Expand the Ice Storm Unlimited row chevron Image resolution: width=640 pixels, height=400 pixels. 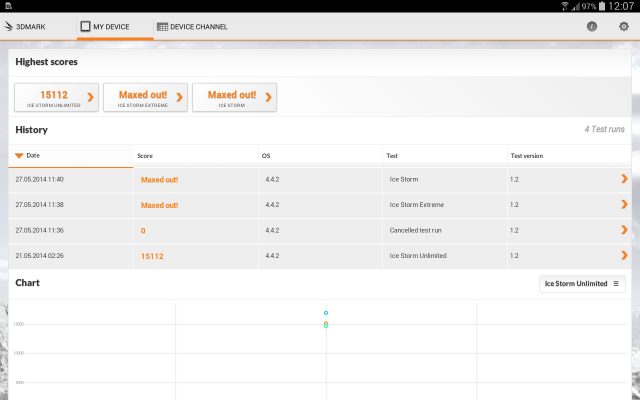[624, 256]
